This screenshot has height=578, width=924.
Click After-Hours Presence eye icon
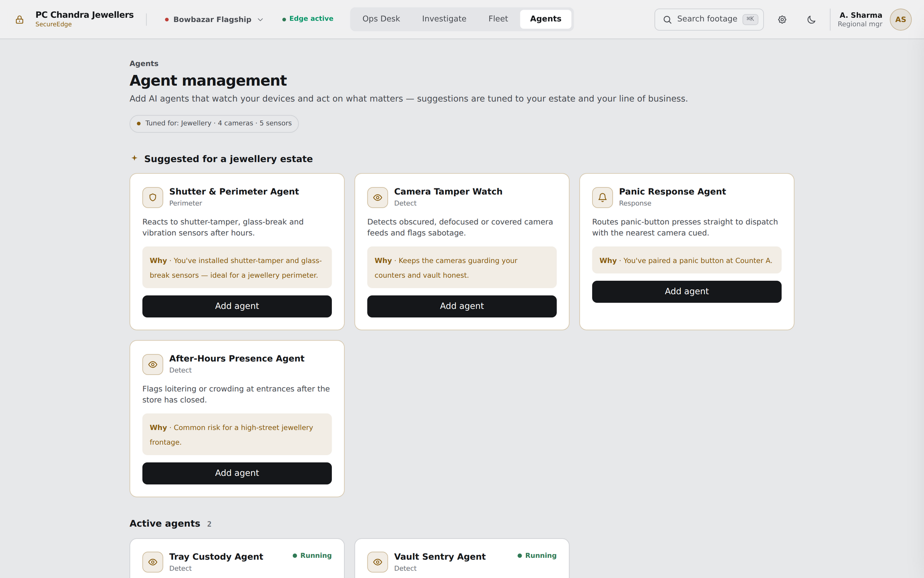click(153, 364)
